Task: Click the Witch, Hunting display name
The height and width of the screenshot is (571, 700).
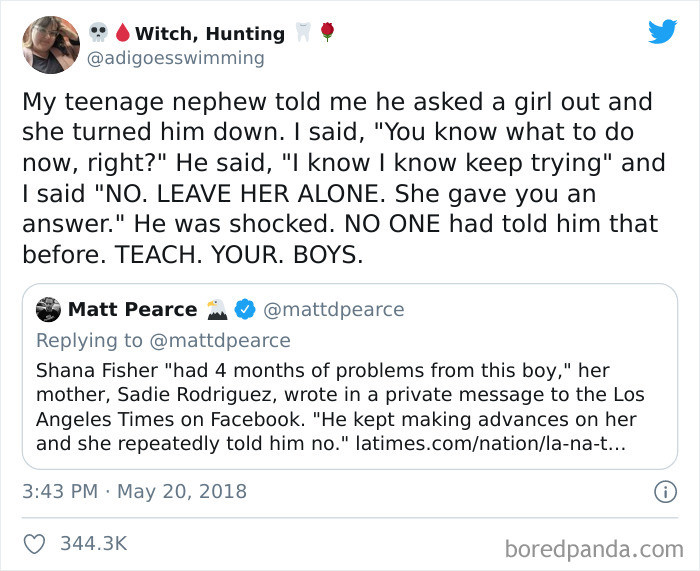Action: [x=210, y=33]
